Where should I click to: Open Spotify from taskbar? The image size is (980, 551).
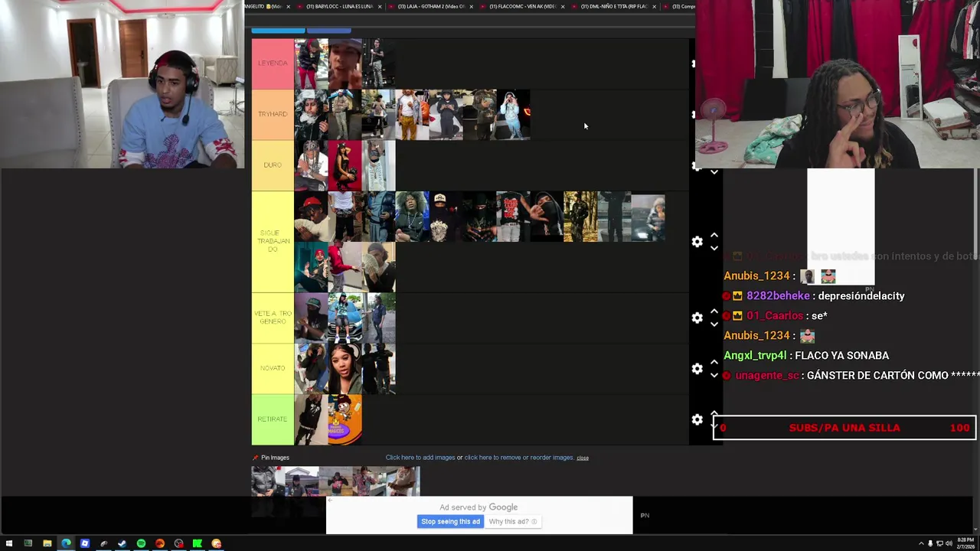coord(141,543)
